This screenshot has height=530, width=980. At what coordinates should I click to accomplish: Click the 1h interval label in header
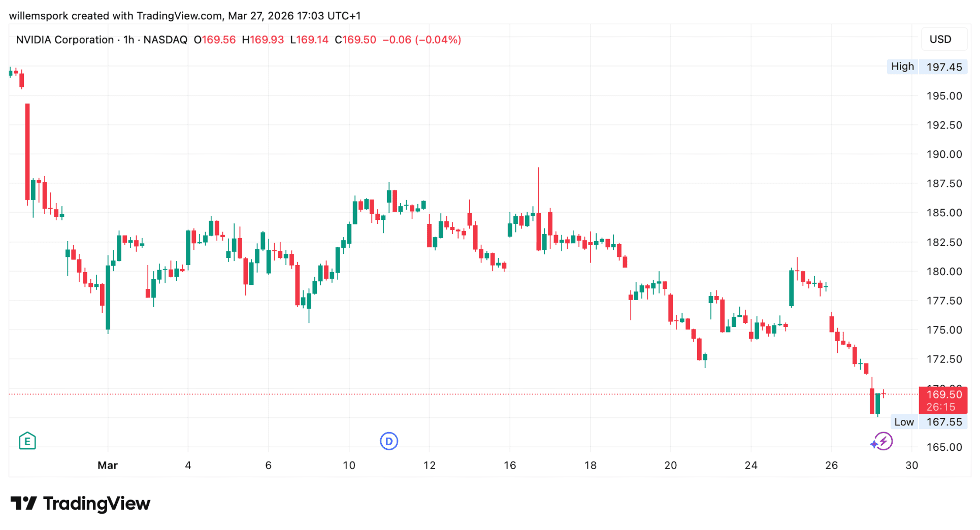tap(128, 40)
